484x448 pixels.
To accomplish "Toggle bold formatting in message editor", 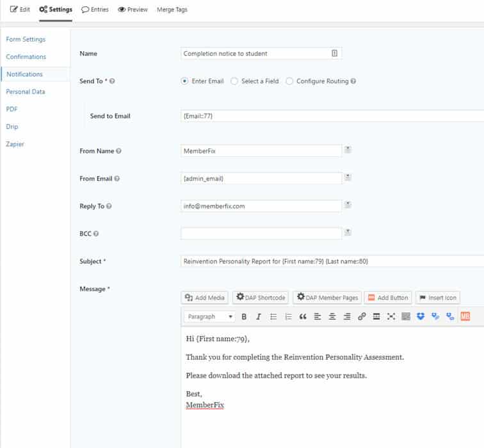I will (244, 317).
